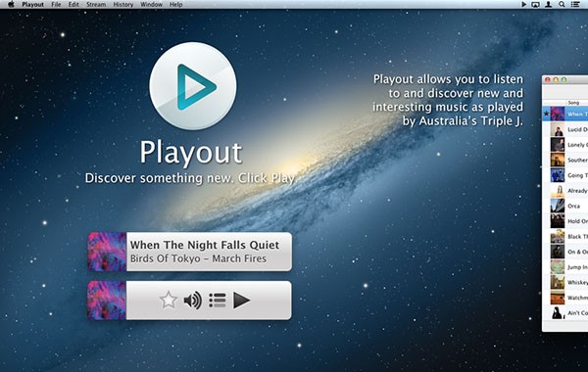
Task: Select the Black Th… row in the history window
Action: pyautogui.click(x=565, y=236)
